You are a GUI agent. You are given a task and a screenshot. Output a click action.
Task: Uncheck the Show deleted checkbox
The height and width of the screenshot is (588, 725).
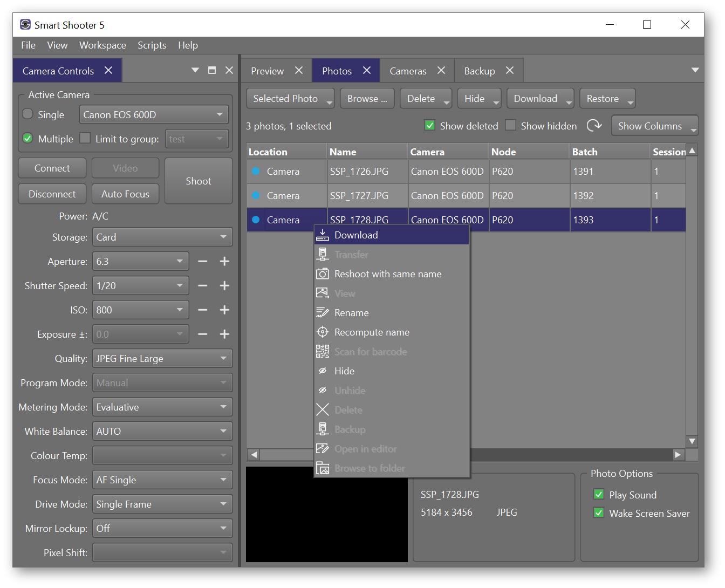[429, 125]
